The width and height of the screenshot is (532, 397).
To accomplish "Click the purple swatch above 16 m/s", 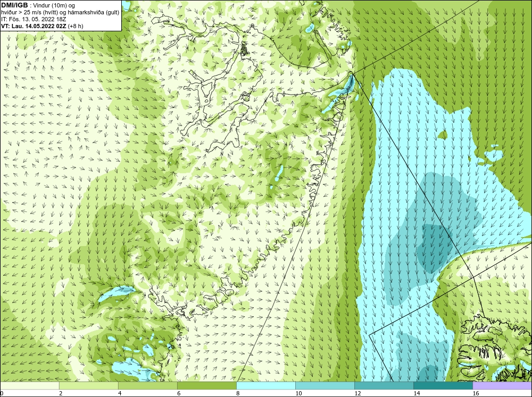I will point(502,385).
